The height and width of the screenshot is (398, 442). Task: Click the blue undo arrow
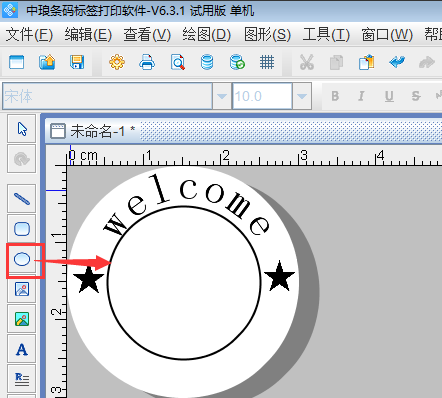tap(397, 62)
